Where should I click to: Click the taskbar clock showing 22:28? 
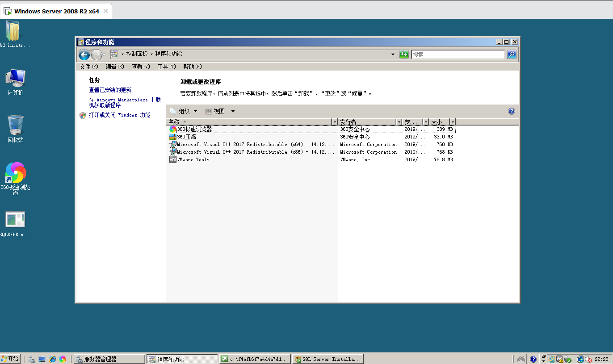(601, 359)
